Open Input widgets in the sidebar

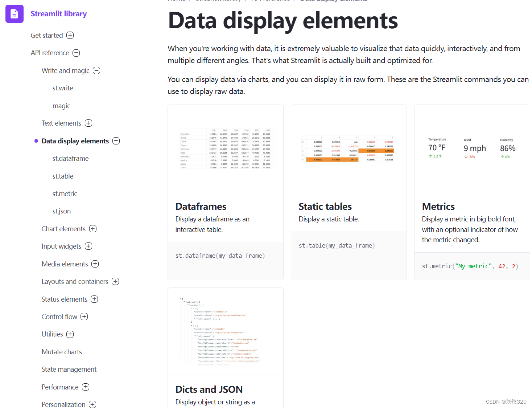click(x=61, y=246)
